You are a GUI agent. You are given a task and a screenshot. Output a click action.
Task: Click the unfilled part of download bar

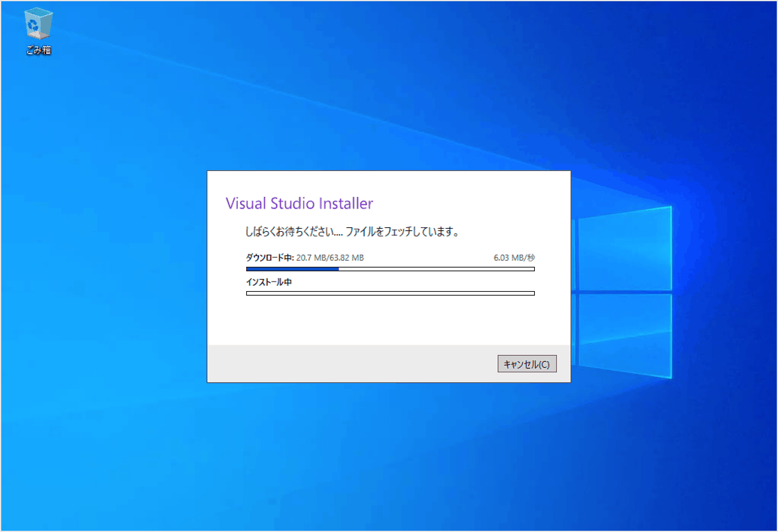click(x=436, y=269)
